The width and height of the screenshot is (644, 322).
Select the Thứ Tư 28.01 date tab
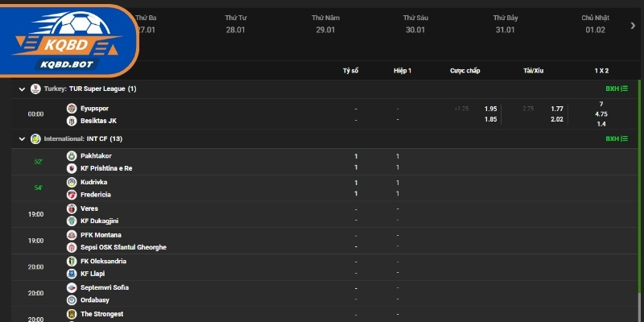[235, 23]
